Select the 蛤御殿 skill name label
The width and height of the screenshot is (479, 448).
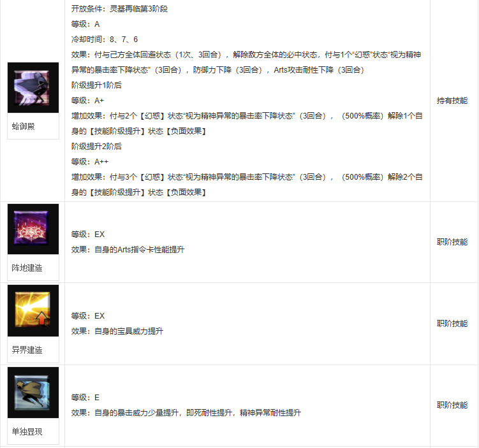click(23, 126)
